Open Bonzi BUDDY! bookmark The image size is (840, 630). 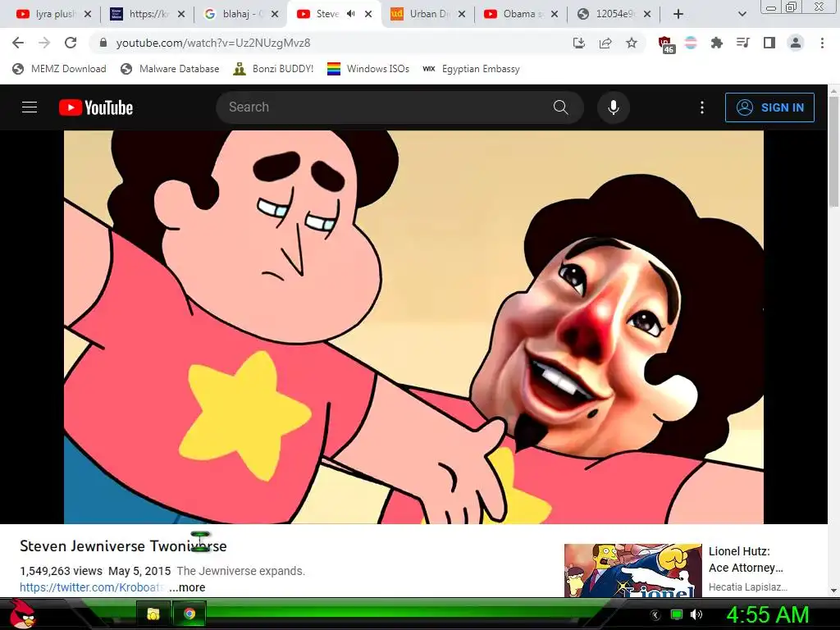coord(274,69)
